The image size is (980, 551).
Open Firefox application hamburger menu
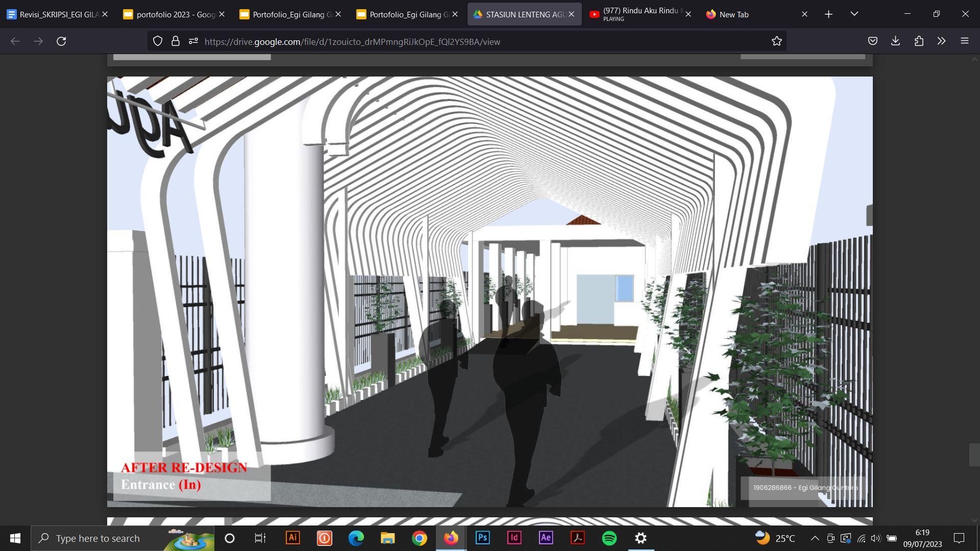[x=964, y=41]
